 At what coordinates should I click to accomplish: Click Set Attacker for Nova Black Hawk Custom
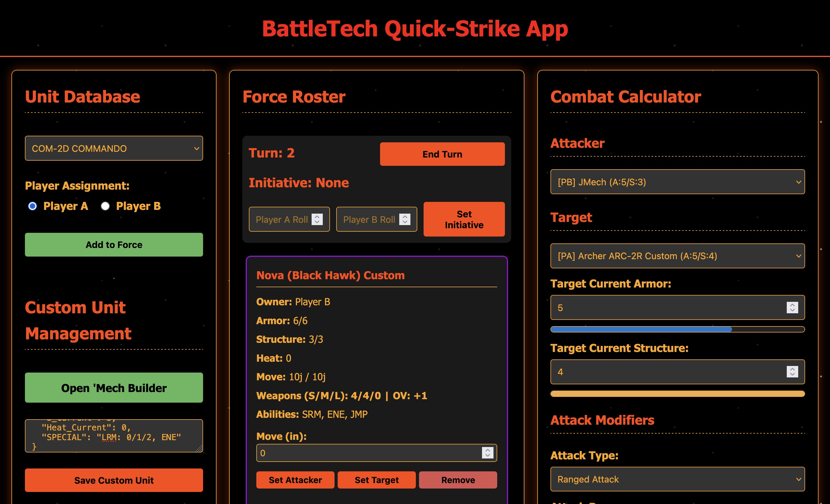(x=295, y=480)
